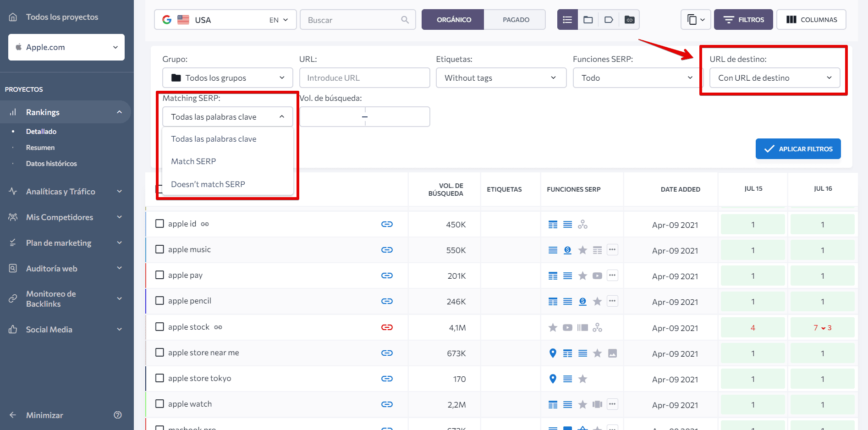Open Todos los proyectos home icon

[x=13, y=17]
